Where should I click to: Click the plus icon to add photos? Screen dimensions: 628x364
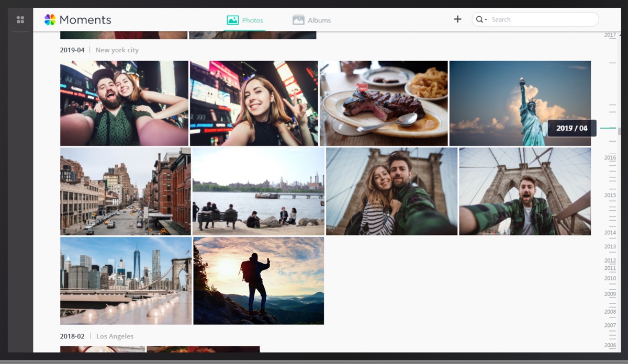pyautogui.click(x=457, y=19)
